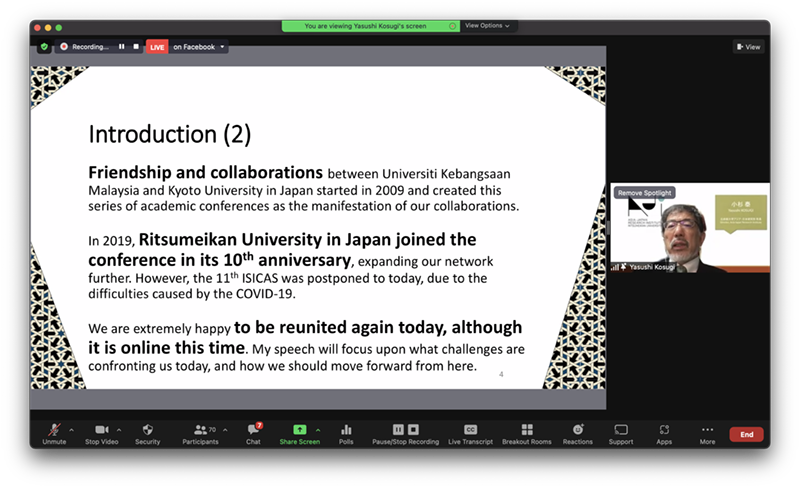Open the Reactions picker
This screenshot has width=800, height=488.
[x=577, y=430]
